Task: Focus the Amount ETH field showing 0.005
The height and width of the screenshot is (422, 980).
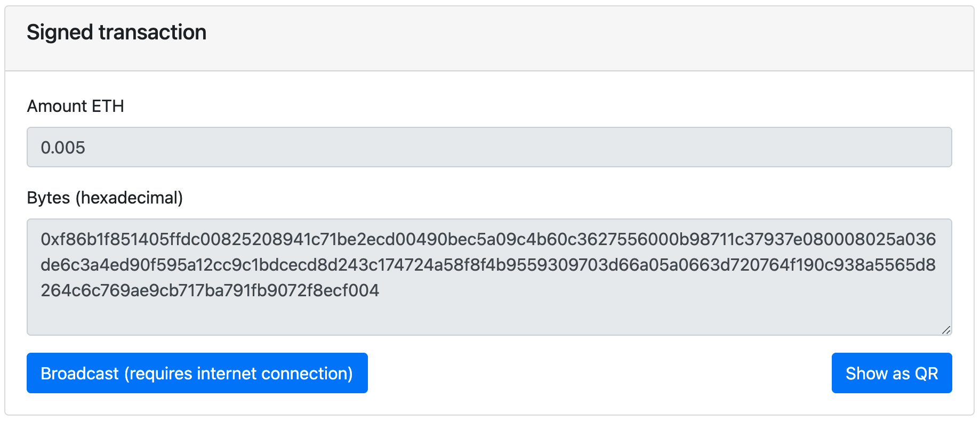Action: 489,147
